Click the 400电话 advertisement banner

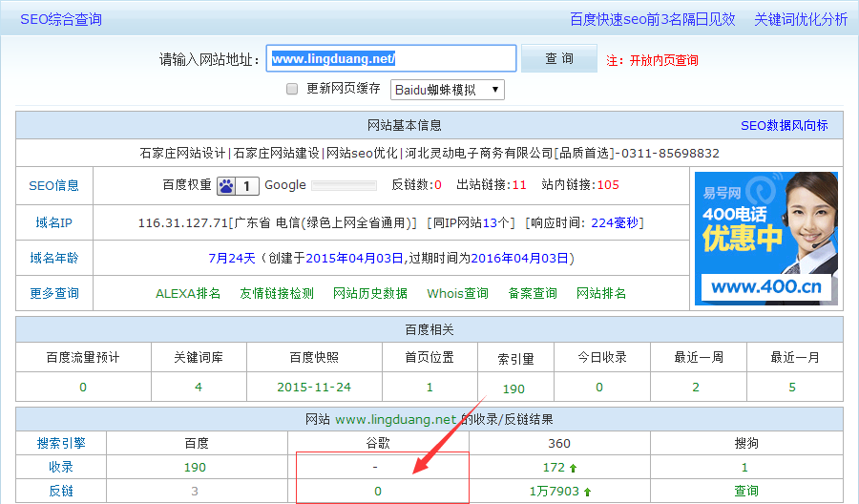pyautogui.click(x=765, y=239)
